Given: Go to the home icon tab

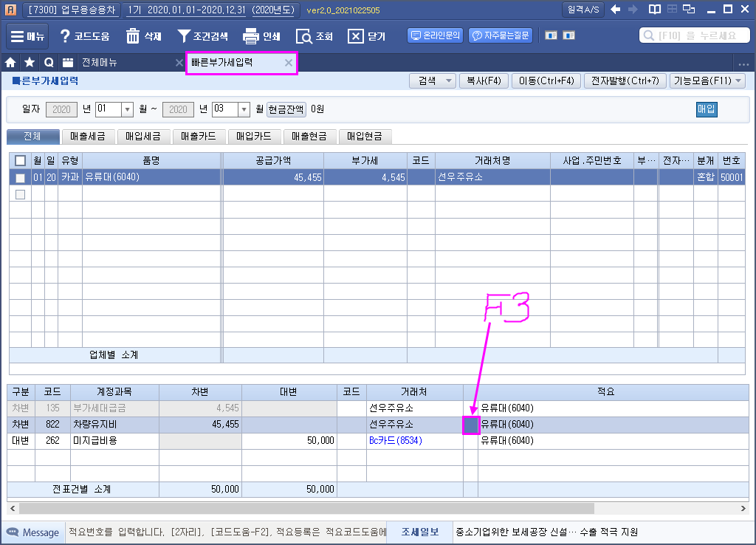Looking at the screenshot, I should pyautogui.click(x=10, y=62).
